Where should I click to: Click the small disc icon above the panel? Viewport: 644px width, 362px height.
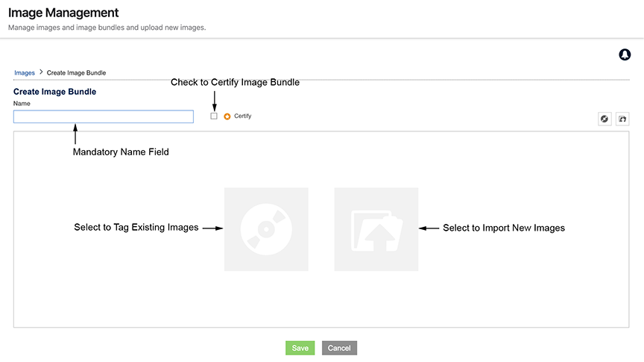604,119
